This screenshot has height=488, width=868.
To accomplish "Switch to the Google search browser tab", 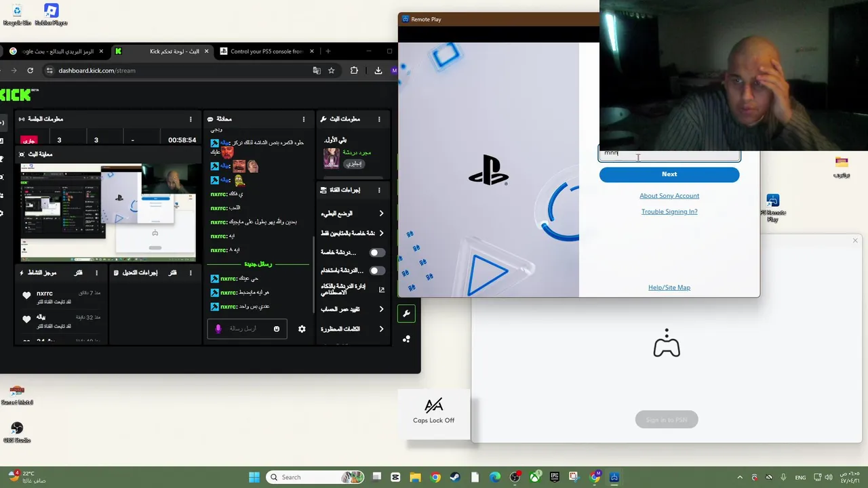I will pos(56,52).
